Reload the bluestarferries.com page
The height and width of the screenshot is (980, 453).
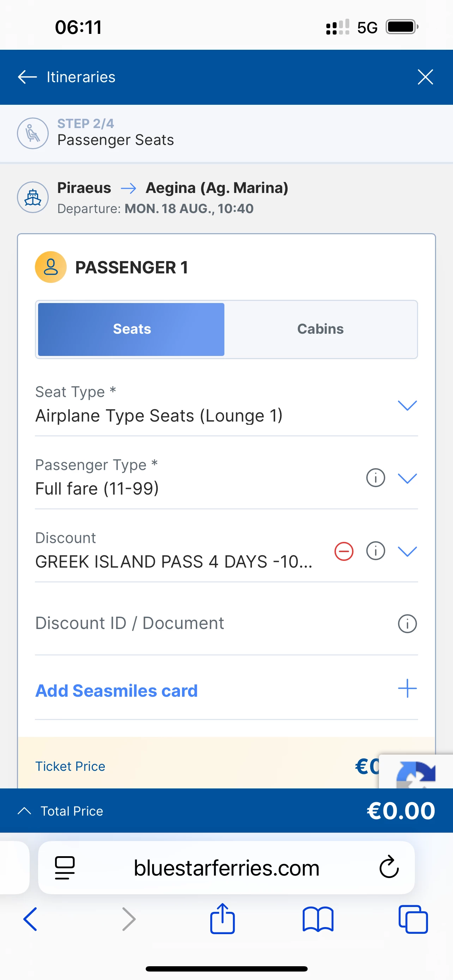click(x=389, y=867)
